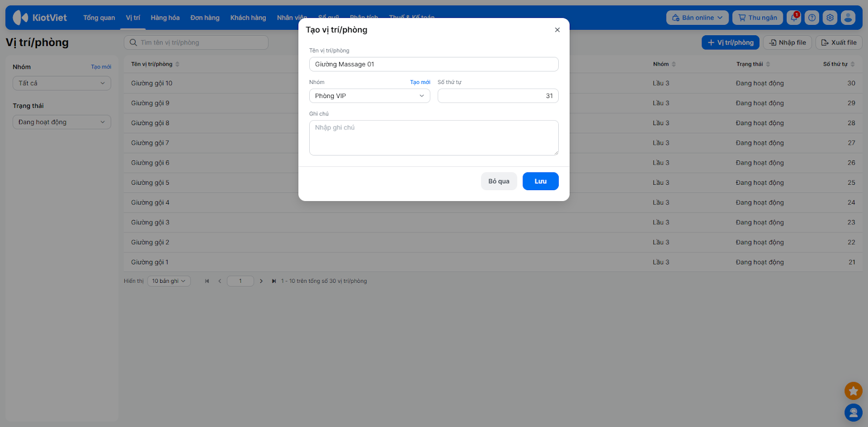This screenshot has width=868, height=427.
Task: Save the new room with Lưu
Action: pyautogui.click(x=540, y=181)
